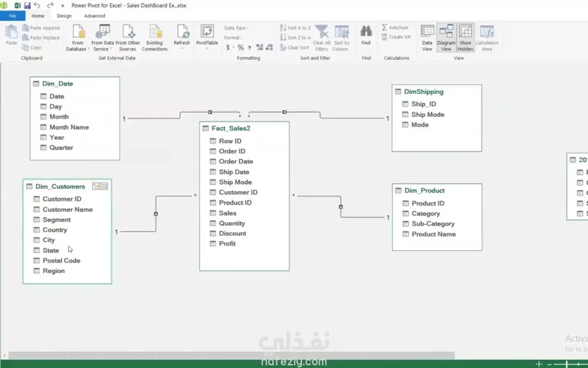
Task: Switch to the Home tab
Action: 38,16
